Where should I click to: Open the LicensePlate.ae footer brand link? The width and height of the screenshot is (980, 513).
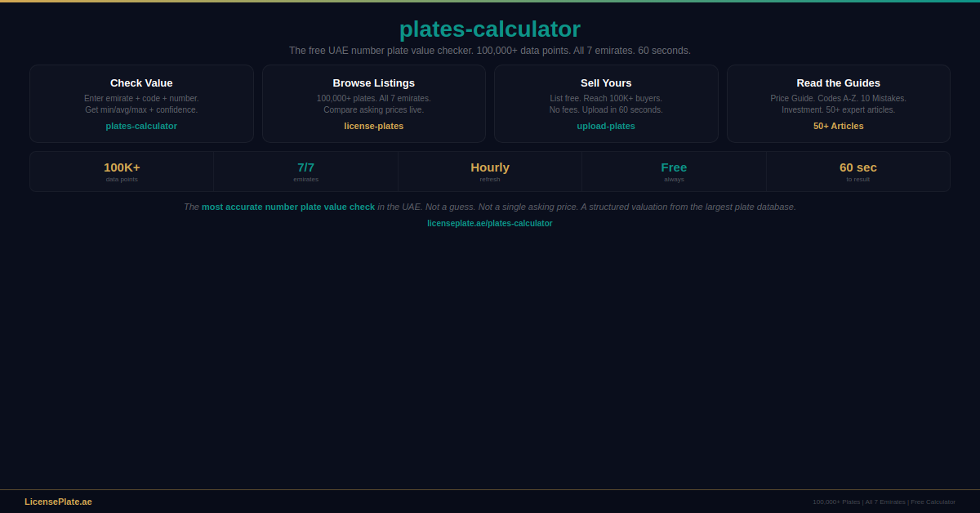pos(58,502)
